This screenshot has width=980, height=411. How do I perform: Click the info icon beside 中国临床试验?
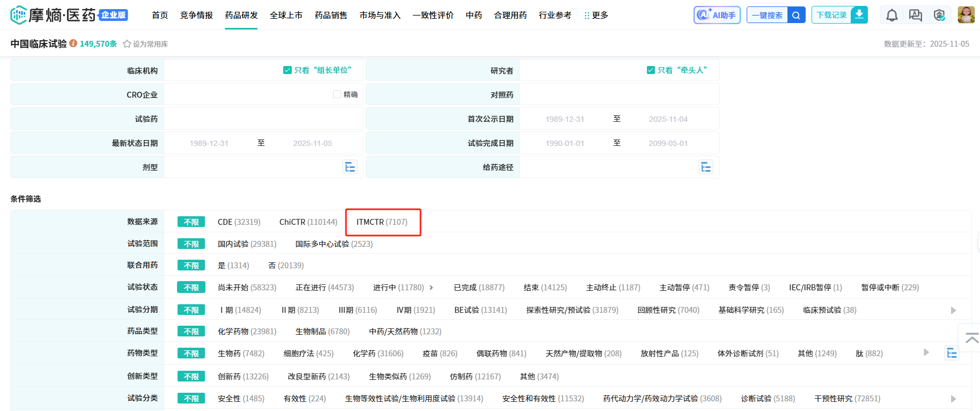point(73,43)
